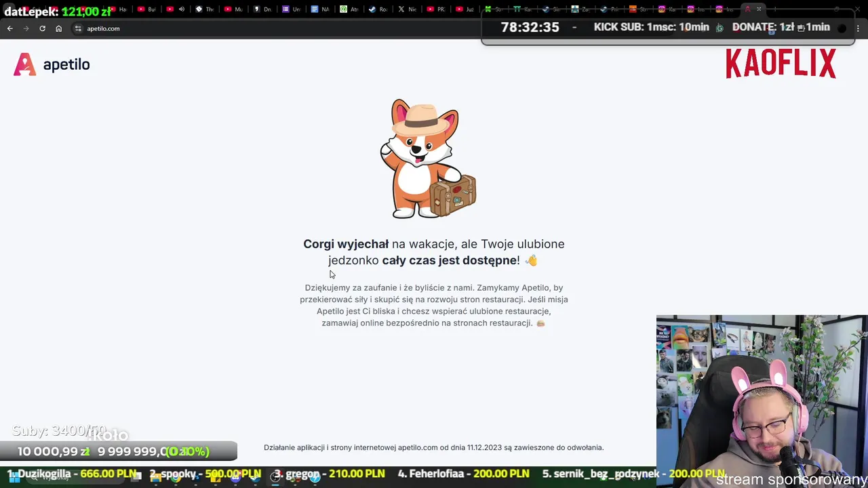The width and height of the screenshot is (868, 488).
Task: Switch to the Steam tab labeled Ro
Action: tap(378, 9)
